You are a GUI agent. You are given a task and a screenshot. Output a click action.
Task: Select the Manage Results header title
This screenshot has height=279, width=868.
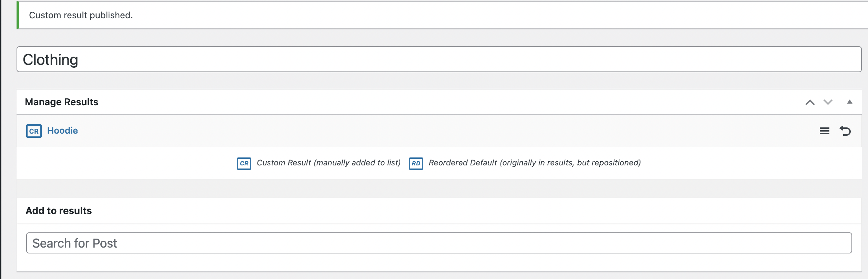point(61,102)
